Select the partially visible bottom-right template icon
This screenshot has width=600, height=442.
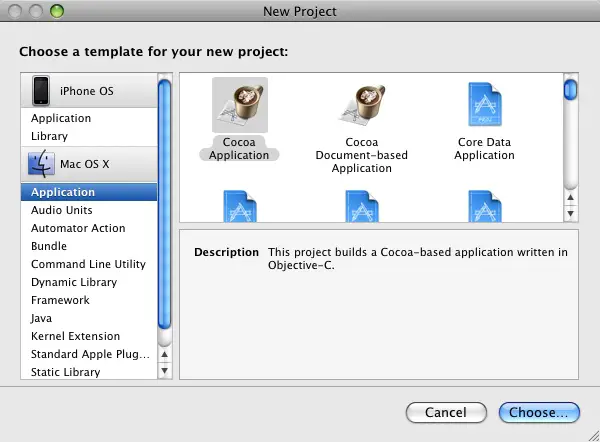click(x=484, y=206)
